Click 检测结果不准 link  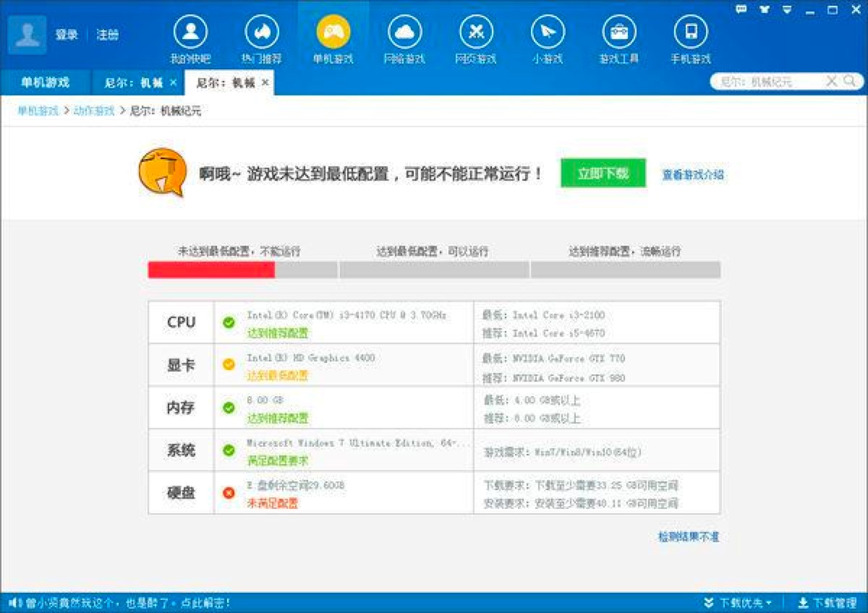pyautogui.click(x=689, y=536)
